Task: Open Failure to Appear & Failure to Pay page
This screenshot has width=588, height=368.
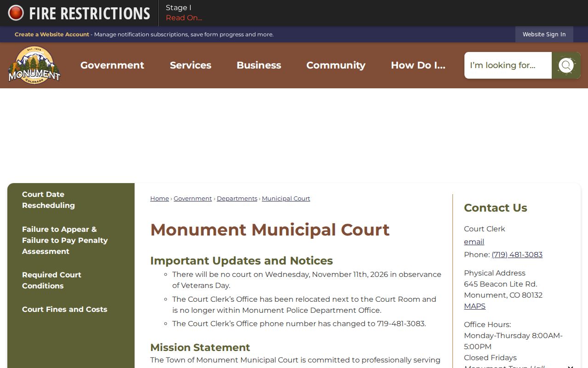Action: coord(65,240)
